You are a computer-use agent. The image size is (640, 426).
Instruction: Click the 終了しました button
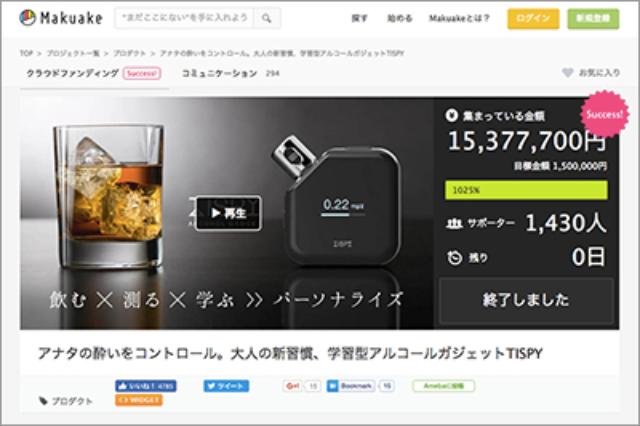click(526, 300)
